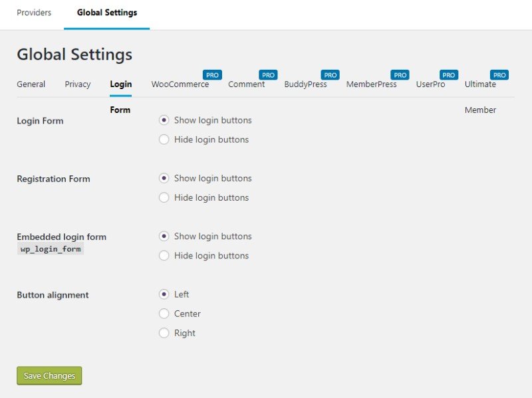This screenshot has width=532, height=398.
Task: Click the PRO badge above MemberPress tab
Action: (x=399, y=74)
